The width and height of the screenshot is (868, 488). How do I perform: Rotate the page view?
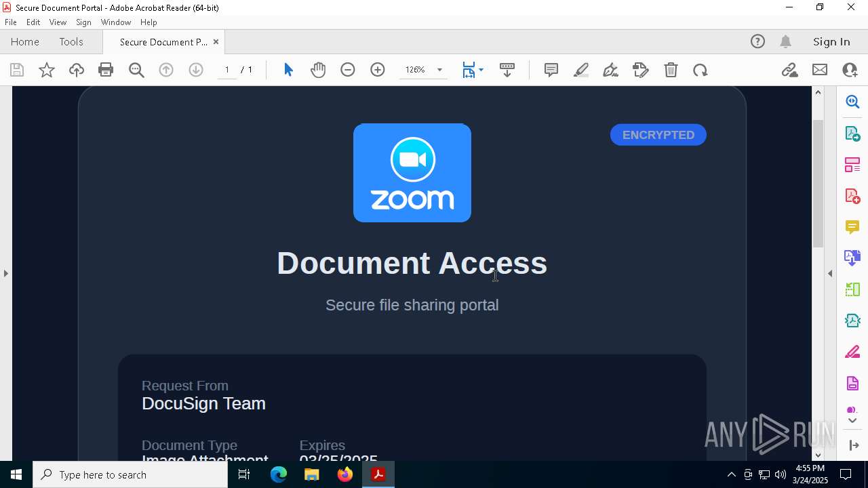point(701,70)
